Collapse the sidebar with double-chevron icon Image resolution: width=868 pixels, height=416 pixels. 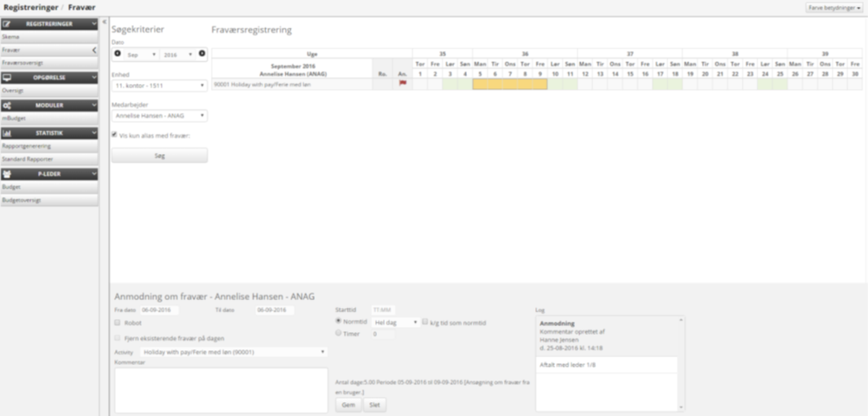click(105, 22)
